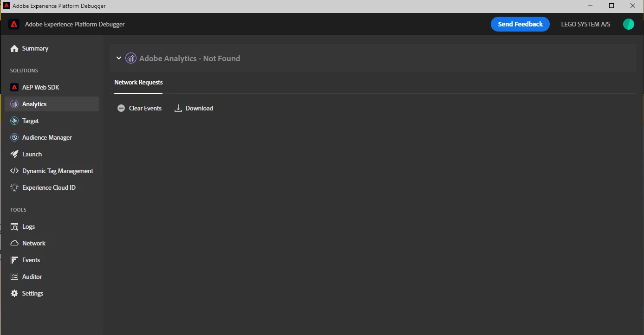Switch to the Network Requests tab

(138, 82)
